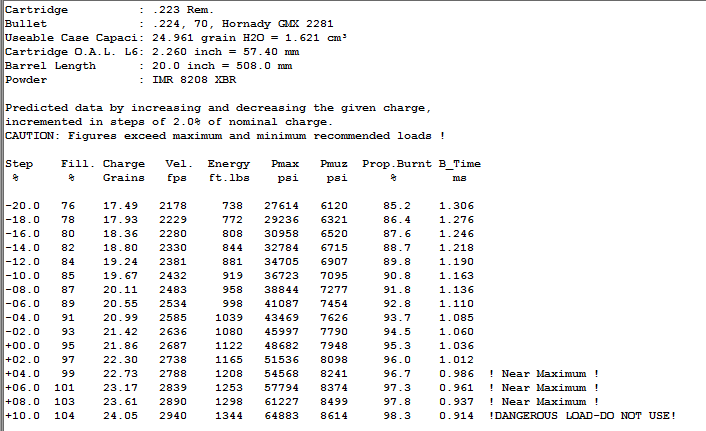Click the Useable Case Capacity value

point(250,37)
